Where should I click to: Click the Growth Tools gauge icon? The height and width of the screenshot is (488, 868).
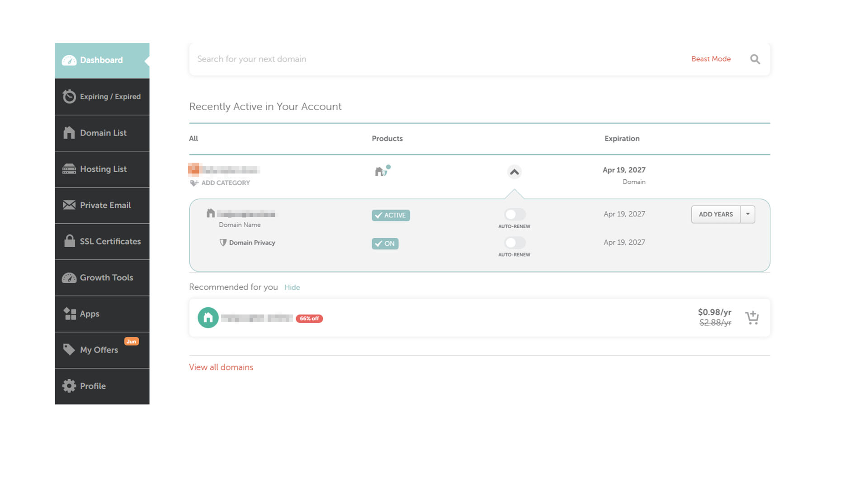[x=69, y=277]
